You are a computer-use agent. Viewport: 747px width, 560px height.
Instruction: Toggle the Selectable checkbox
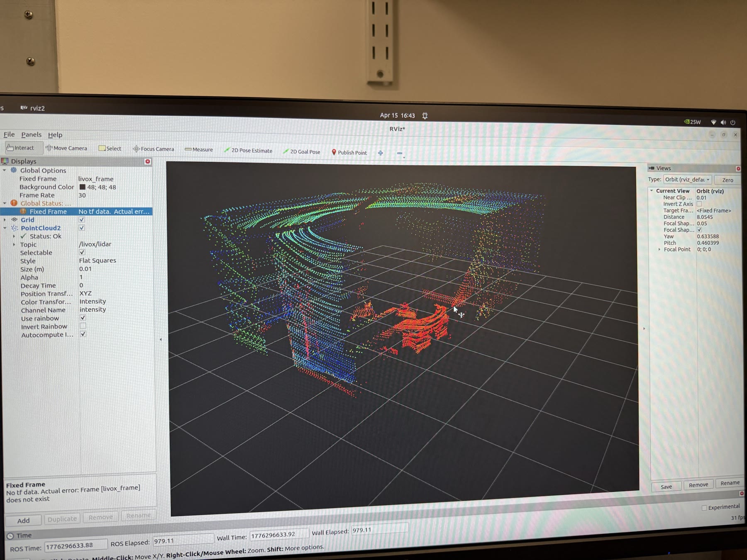(x=82, y=252)
